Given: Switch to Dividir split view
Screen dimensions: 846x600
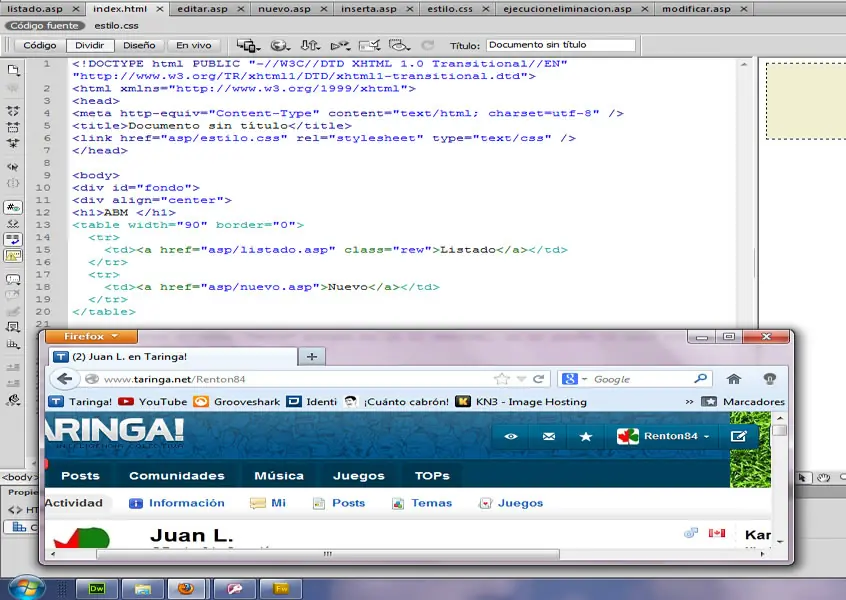Looking at the screenshot, I should pos(90,45).
